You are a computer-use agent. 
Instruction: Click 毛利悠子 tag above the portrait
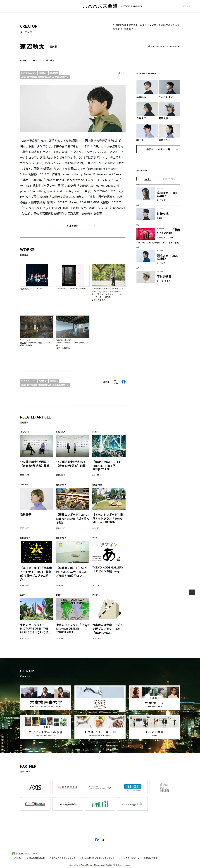43,73
